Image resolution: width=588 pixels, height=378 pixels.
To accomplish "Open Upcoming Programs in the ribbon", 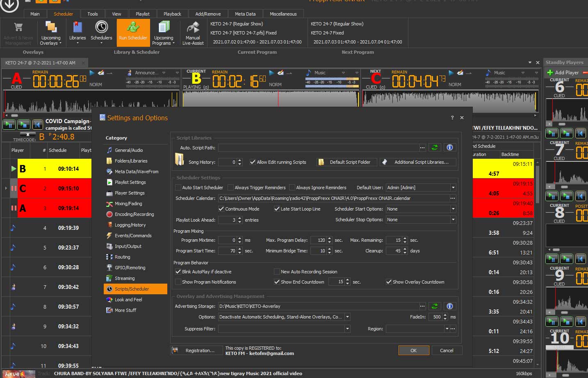I will [164, 33].
